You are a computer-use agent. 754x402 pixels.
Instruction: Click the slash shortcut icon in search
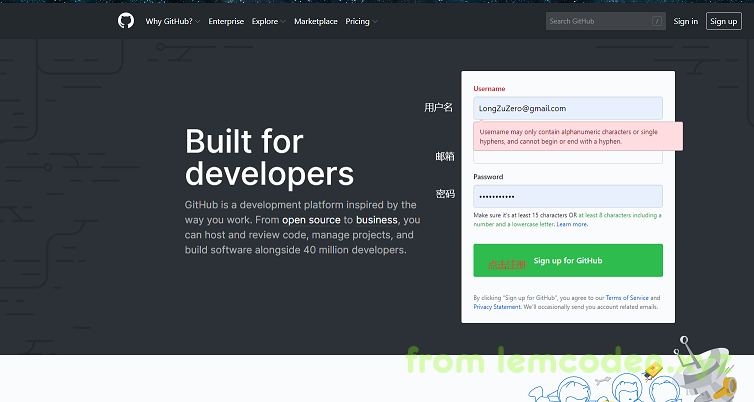[x=656, y=21]
